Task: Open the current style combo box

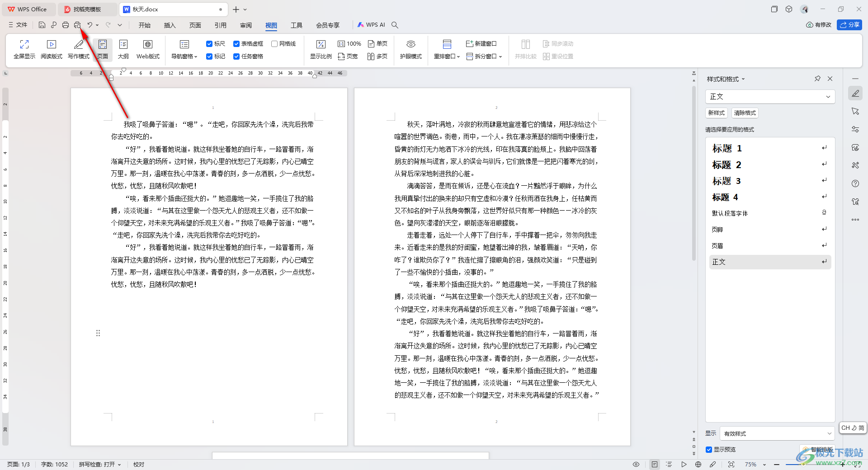Action: 770,97
